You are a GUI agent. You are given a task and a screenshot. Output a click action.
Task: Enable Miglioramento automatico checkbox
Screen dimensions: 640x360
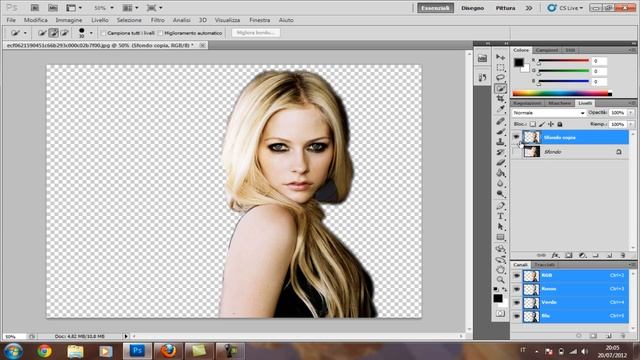[x=160, y=33]
